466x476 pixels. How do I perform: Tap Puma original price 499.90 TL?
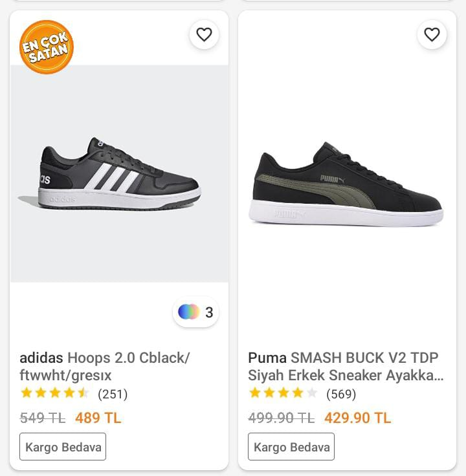[281, 418]
